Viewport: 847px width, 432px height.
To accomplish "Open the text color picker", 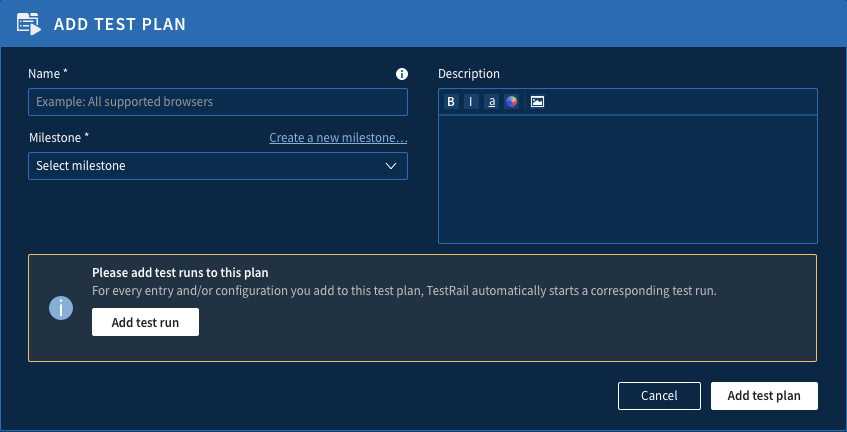I will coord(511,102).
